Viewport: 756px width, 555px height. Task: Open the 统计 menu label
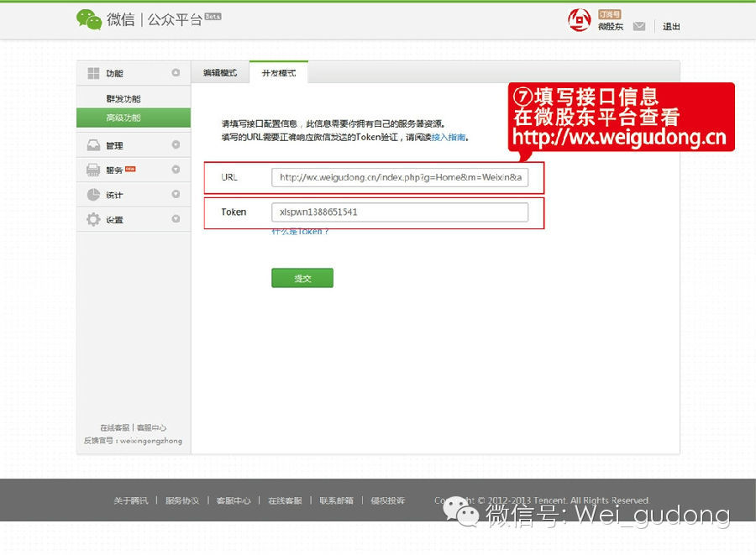[115, 195]
